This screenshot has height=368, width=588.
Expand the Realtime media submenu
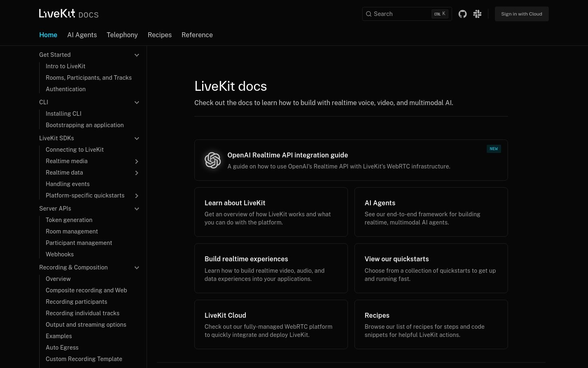(x=137, y=162)
